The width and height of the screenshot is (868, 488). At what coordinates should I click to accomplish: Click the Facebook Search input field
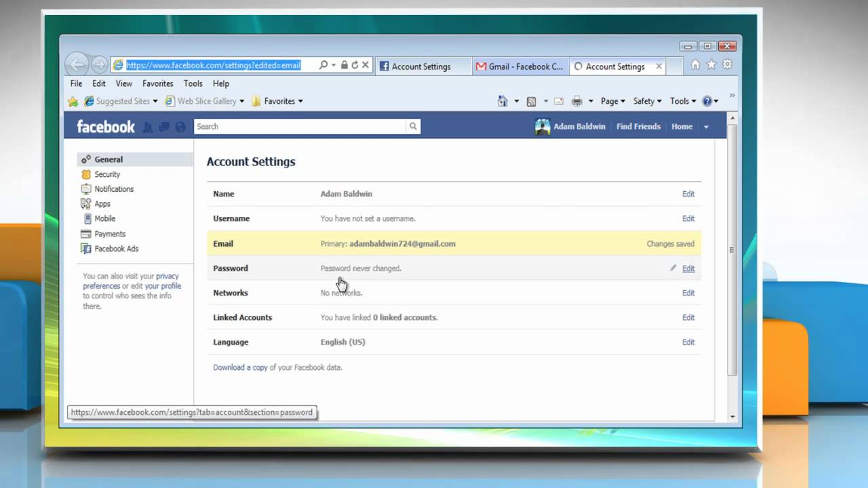pos(300,126)
